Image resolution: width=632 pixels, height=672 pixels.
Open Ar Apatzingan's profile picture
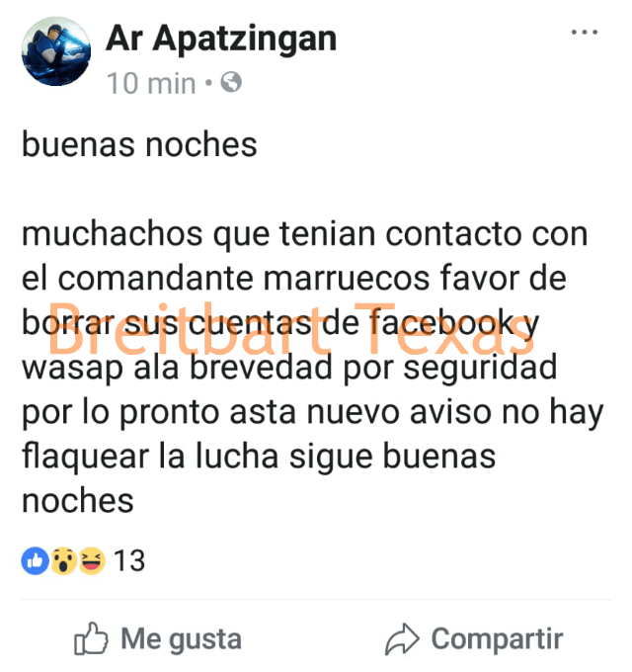(x=56, y=51)
